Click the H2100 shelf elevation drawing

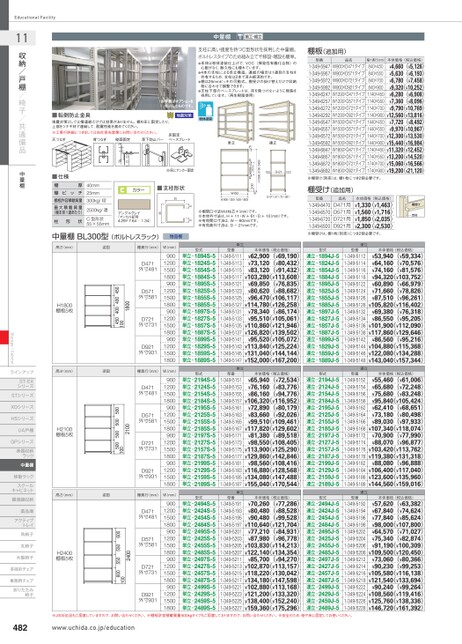pyautogui.click(x=107, y=429)
